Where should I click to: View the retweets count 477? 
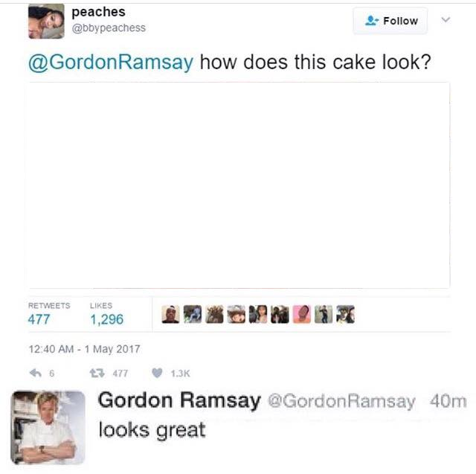39,319
